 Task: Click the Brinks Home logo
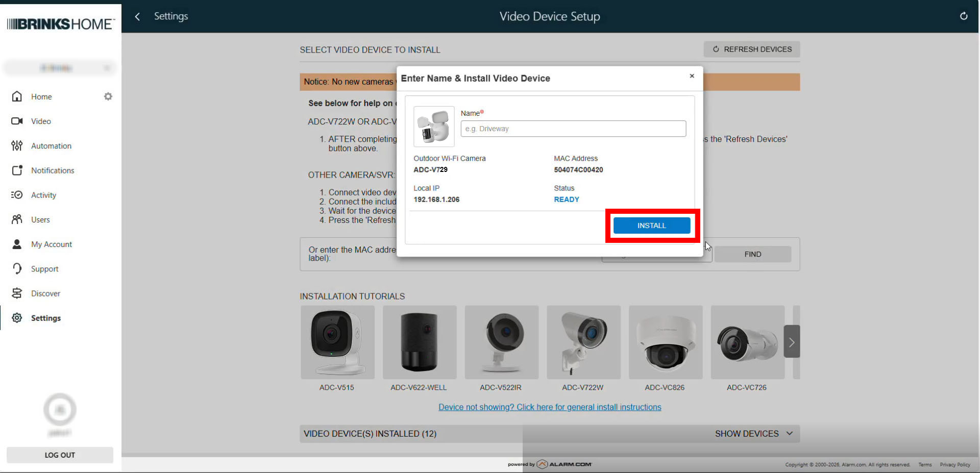click(61, 24)
